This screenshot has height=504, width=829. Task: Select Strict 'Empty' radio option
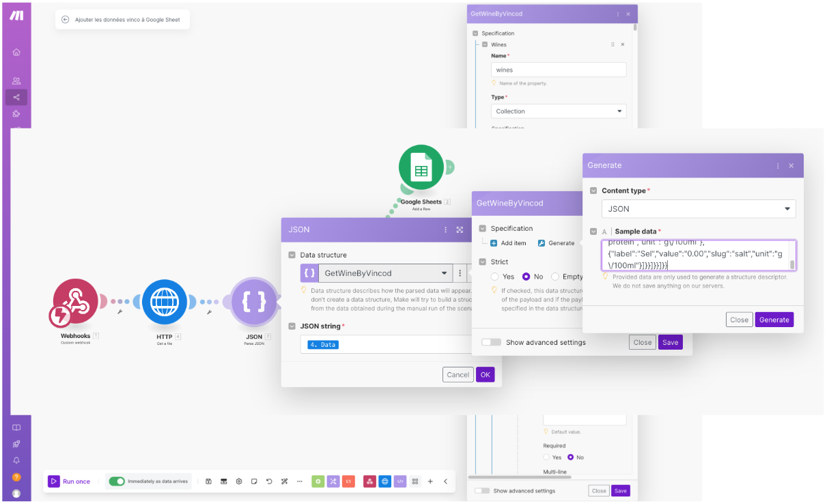tap(556, 277)
